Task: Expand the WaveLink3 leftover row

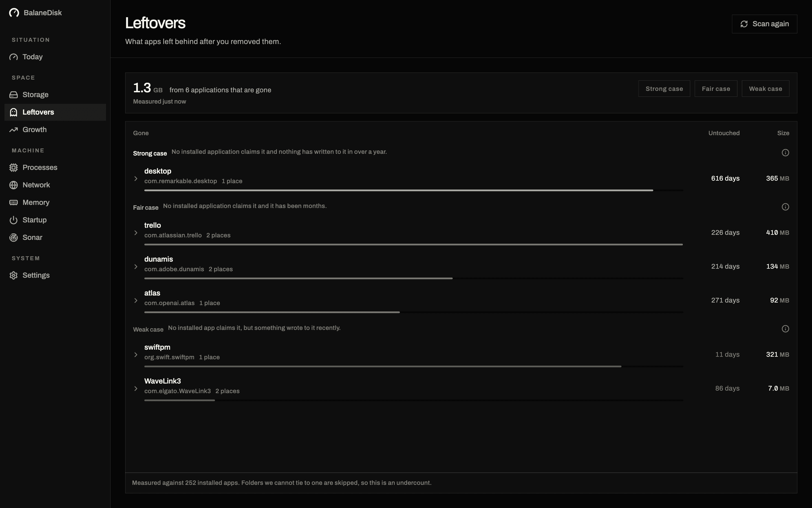Action: (x=136, y=389)
